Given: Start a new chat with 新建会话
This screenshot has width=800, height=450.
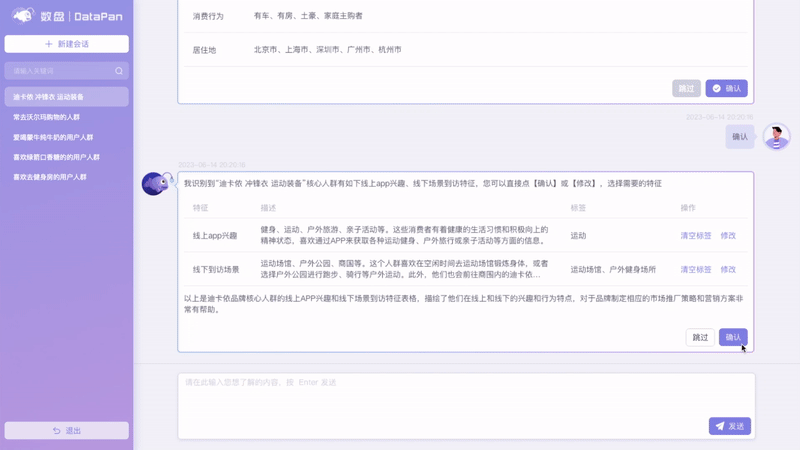Looking at the screenshot, I should (67, 44).
